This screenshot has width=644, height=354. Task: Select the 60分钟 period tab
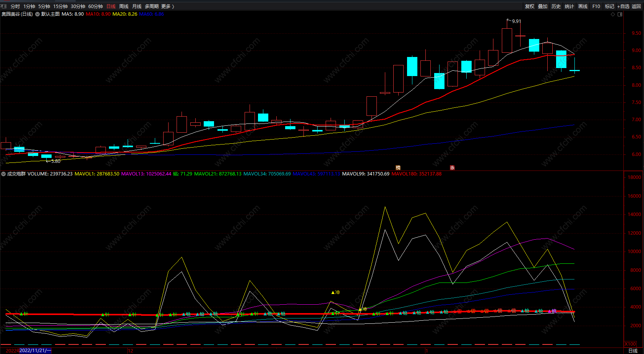pos(96,6)
